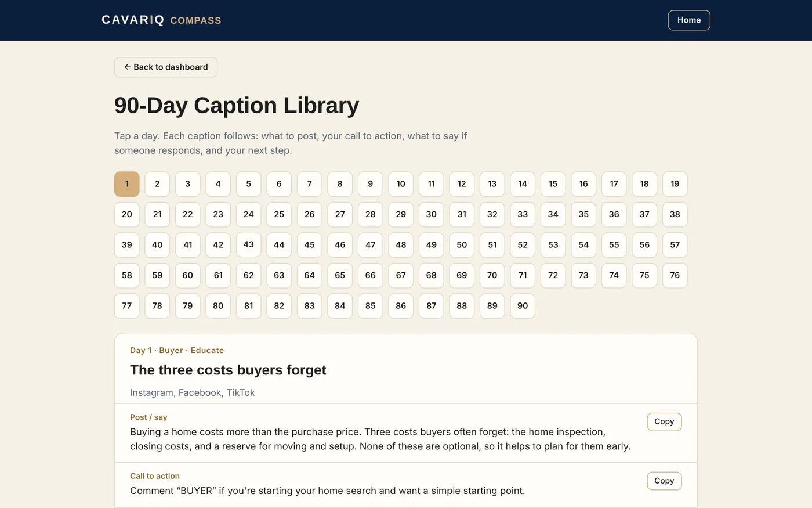This screenshot has width=812, height=508.
Task: Tap day 84 button
Action: point(340,306)
